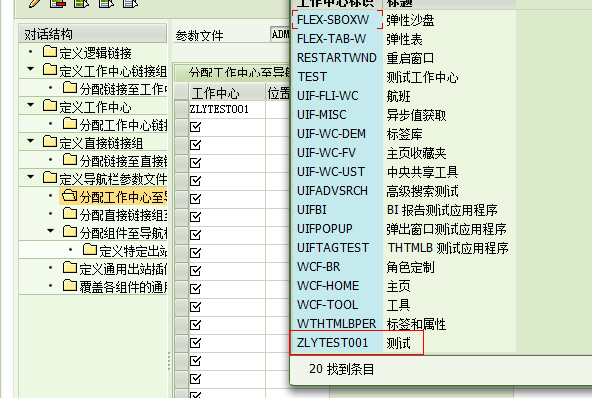Image resolution: width=592 pixels, height=398 pixels.
Task: Click the 分配工作中心至导航 table title bar
Action: click(x=232, y=73)
